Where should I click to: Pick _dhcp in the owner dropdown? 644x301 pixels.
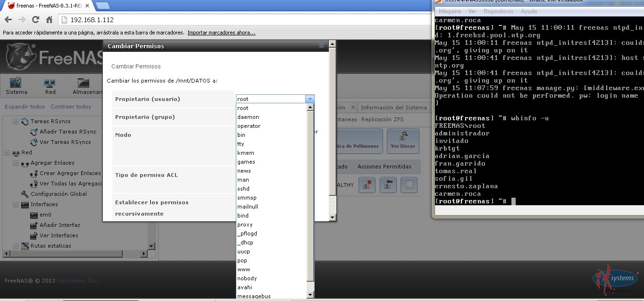coord(271,242)
